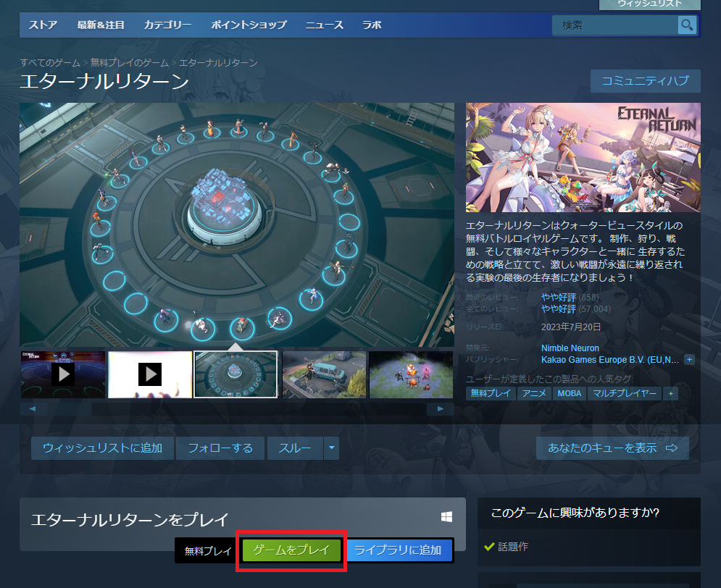
Task: Play the first trailer video thumbnail
Action: (63, 375)
